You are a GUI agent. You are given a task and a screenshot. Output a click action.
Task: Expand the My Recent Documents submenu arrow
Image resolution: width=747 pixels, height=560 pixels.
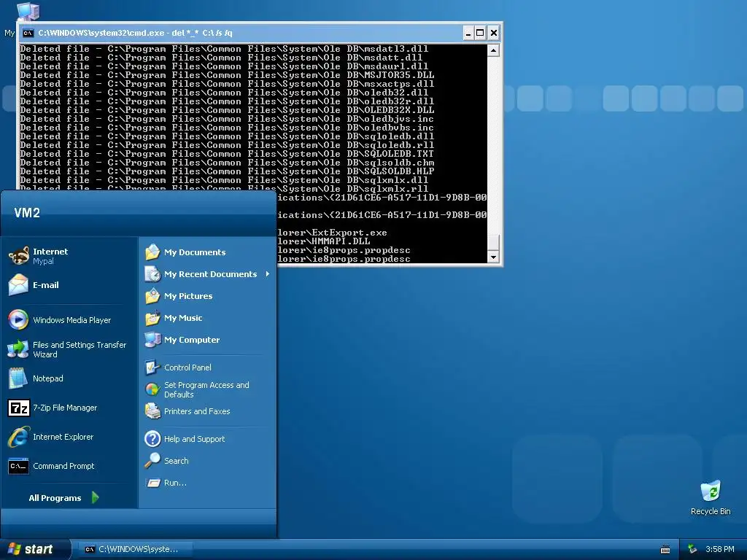268,274
